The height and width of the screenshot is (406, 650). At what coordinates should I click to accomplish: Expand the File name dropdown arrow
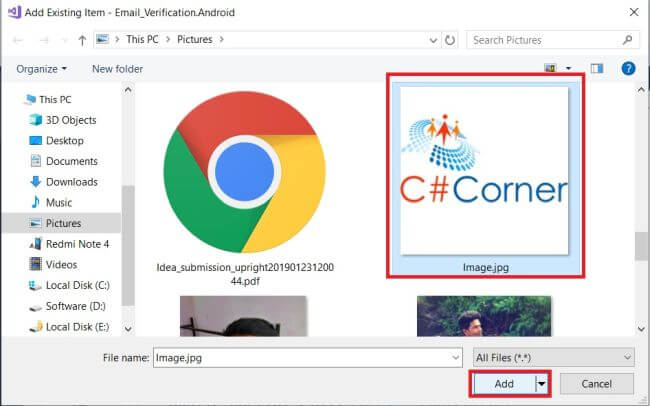[456, 357]
